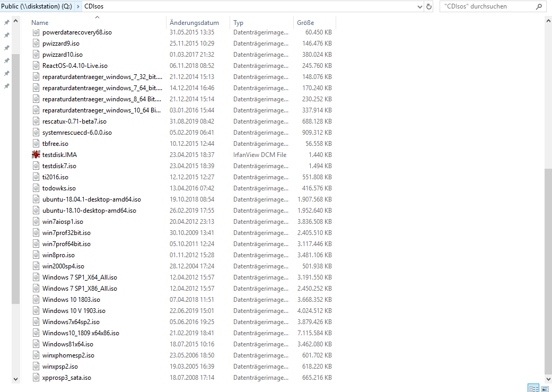
Task: Click the file list scrollbar down arrow
Action: pyautogui.click(x=548, y=379)
